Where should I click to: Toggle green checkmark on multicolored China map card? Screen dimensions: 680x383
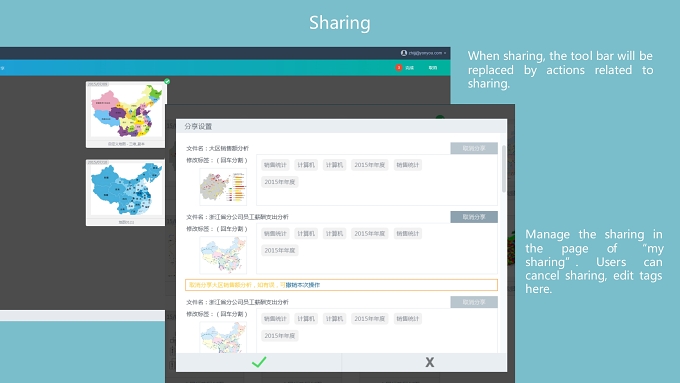(167, 81)
